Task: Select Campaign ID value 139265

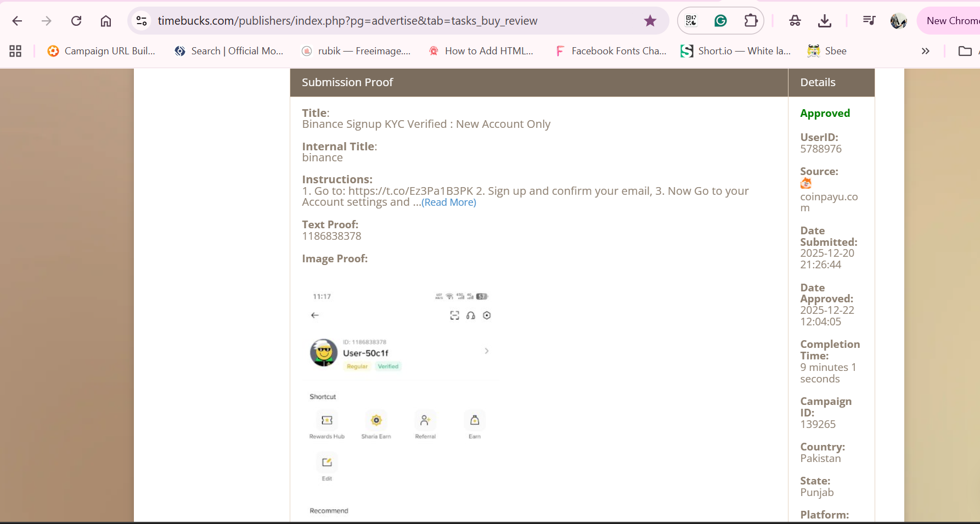Action: (x=818, y=424)
